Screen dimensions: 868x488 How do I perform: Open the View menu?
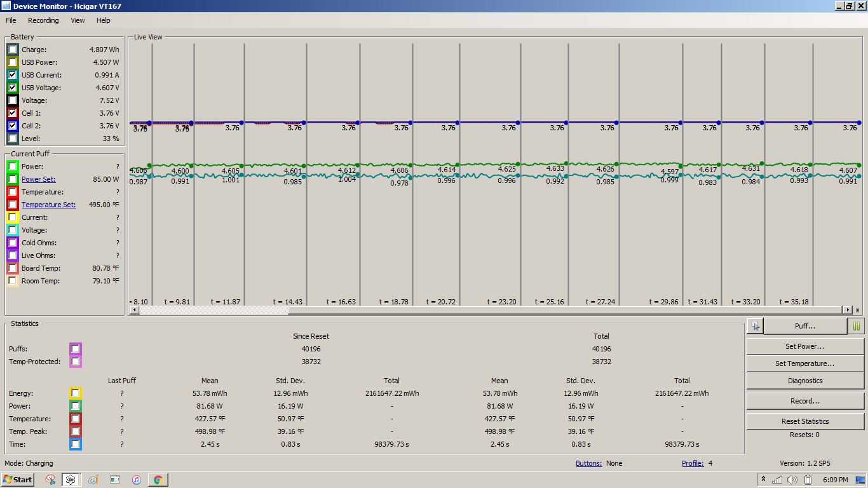tap(78, 20)
